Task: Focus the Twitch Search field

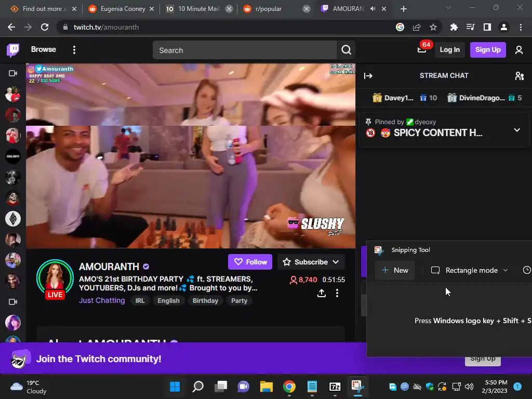Action: click(245, 50)
